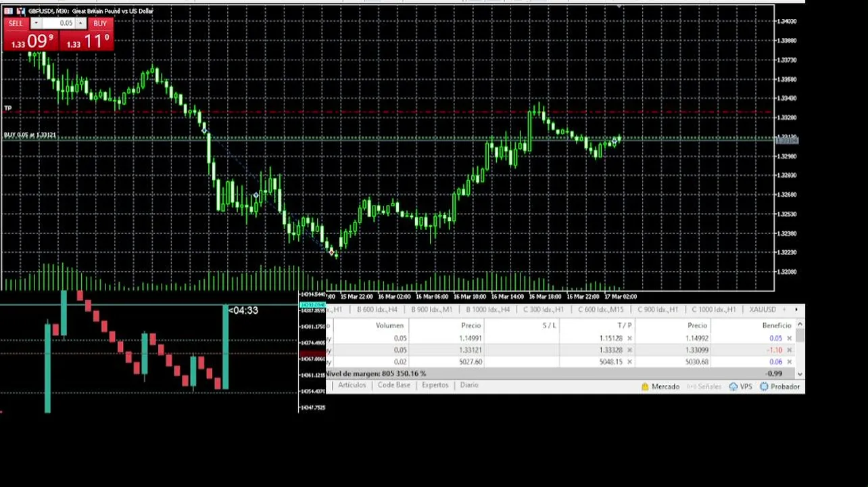Decrease the trade volume with the down stepper
The width and height of the screenshot is (868, 487).
(36, 23)
